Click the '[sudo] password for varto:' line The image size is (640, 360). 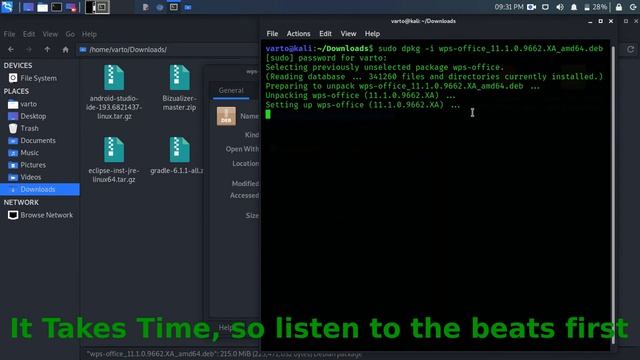pos(326,58)
